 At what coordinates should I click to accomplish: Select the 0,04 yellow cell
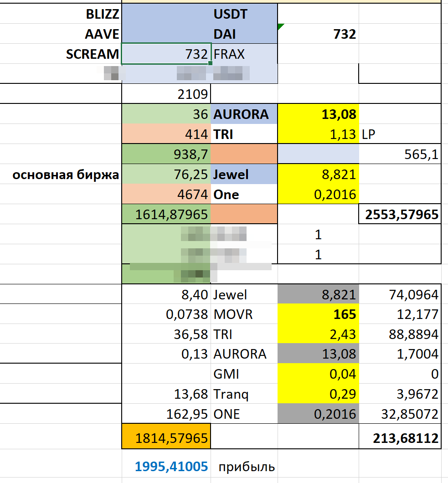click(x=318, y=374)
